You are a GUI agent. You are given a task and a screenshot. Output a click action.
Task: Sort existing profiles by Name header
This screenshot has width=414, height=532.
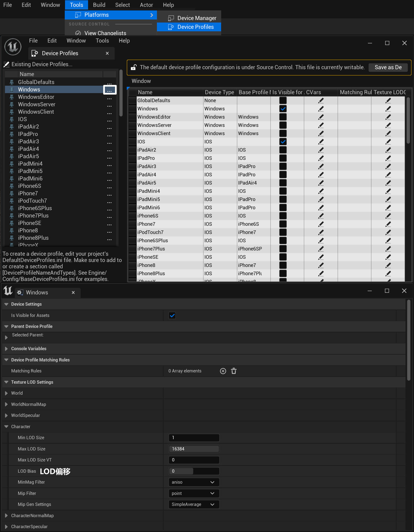click(x=61, y=74)
